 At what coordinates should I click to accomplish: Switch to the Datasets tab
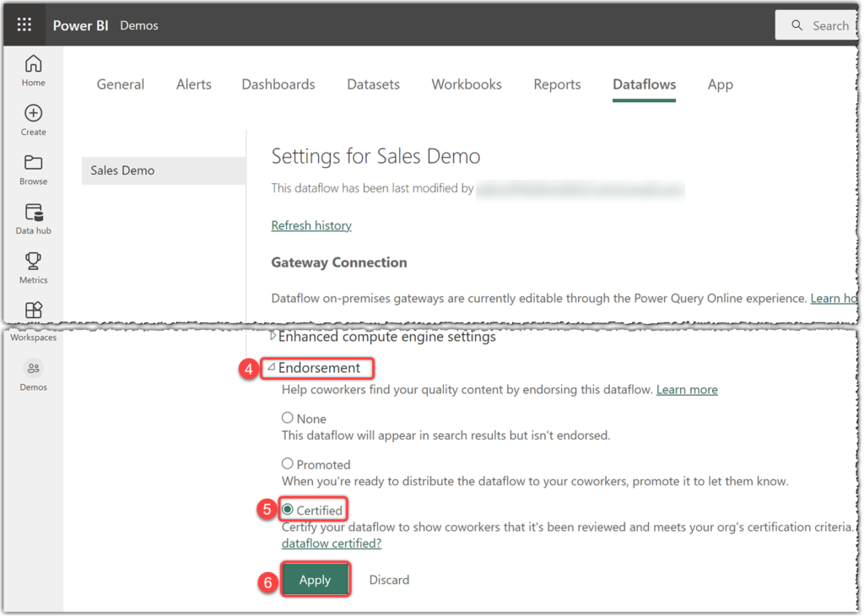click(373, 84)
